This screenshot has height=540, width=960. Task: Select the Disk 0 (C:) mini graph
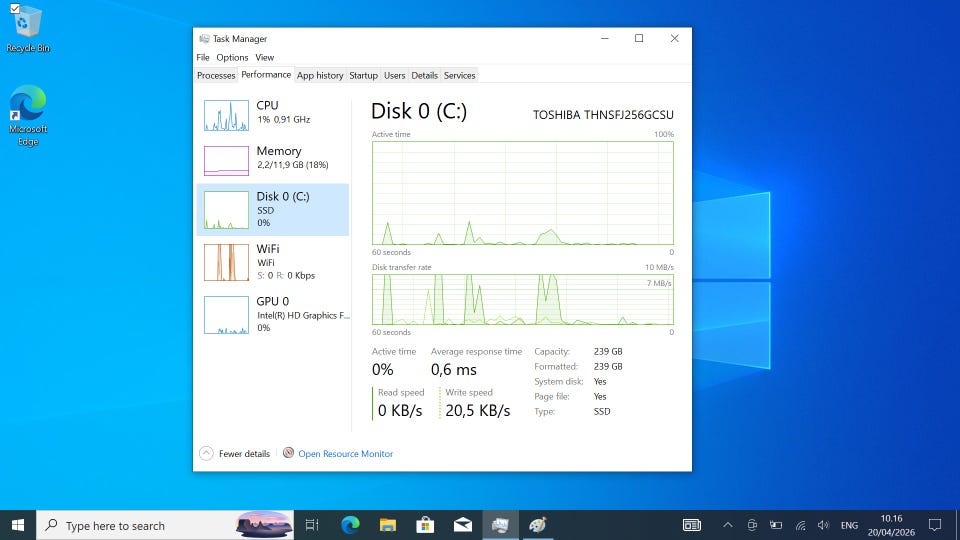click(x=227, y=210)
